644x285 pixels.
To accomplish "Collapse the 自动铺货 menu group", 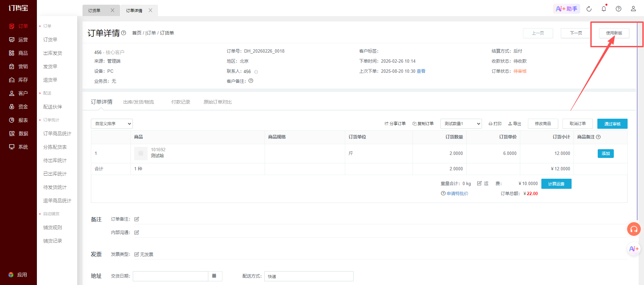I will click(49, 214).
